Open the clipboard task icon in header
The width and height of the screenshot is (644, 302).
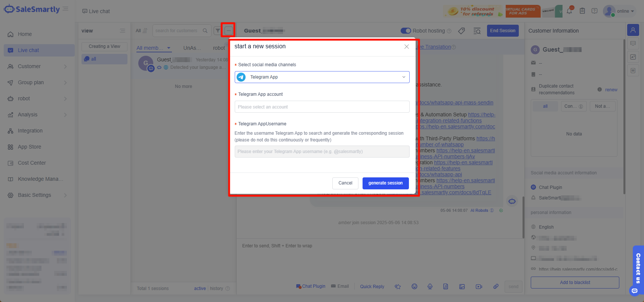pyautogui.click(x=582, y=11)
